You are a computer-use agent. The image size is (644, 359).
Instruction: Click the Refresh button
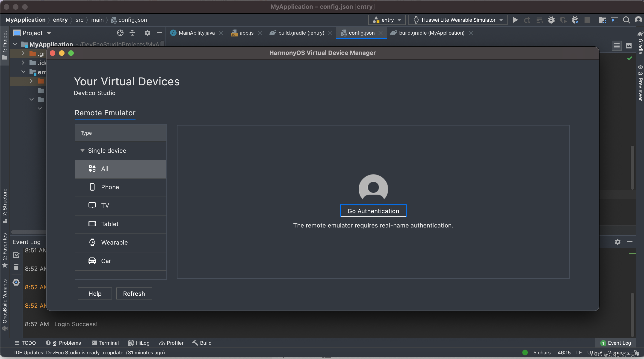[134, 293]
